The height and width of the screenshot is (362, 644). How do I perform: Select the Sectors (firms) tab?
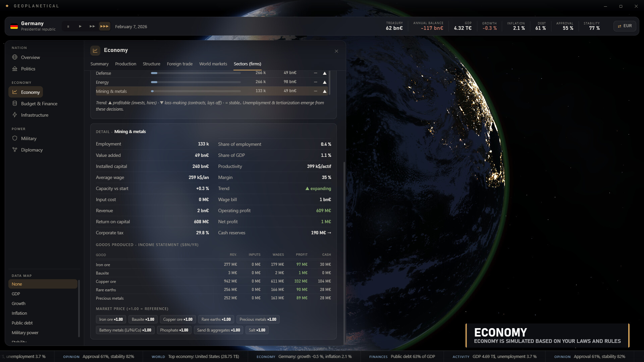pos(247,64)
